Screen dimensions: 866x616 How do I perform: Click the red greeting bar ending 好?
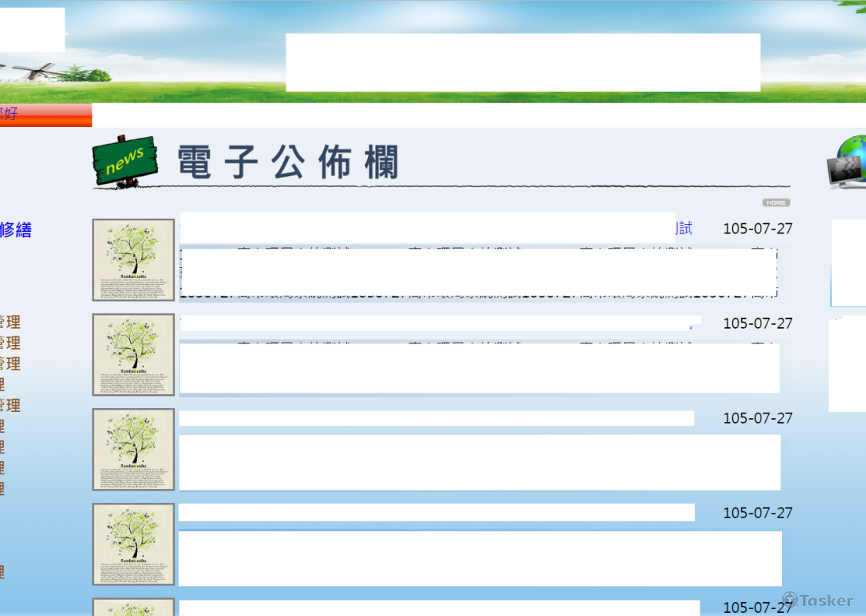(x=45, y=115)
